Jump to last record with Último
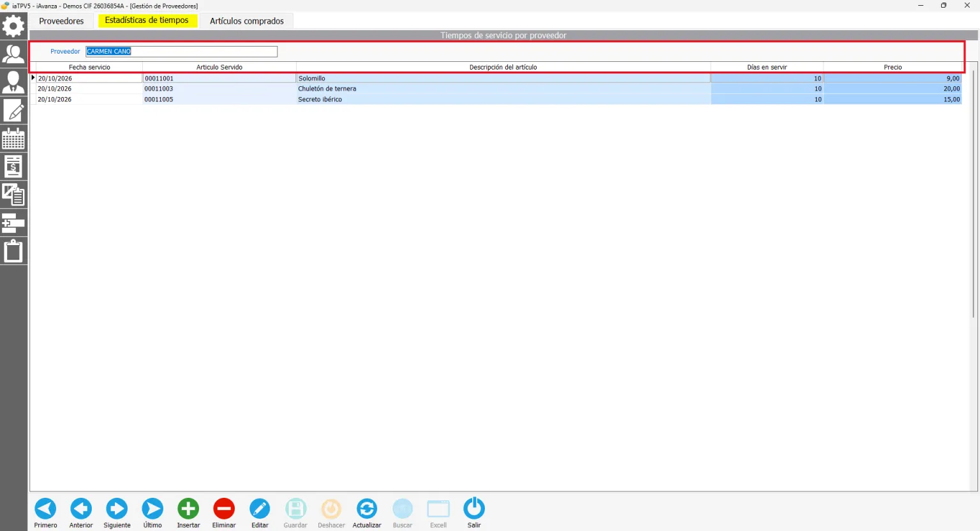The width and height of the screenshot is (980, 531). pyautogui.click(x=152, y=513)
